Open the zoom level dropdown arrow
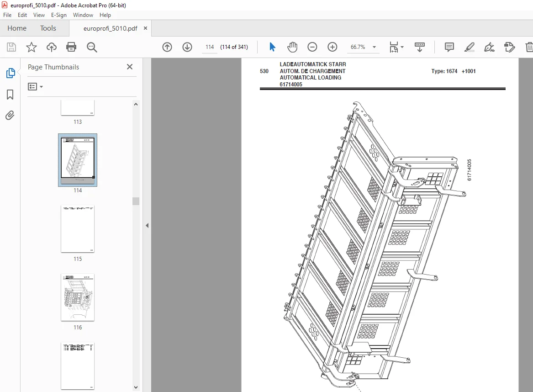Viewport: 533px width, 392px height. 374,47
